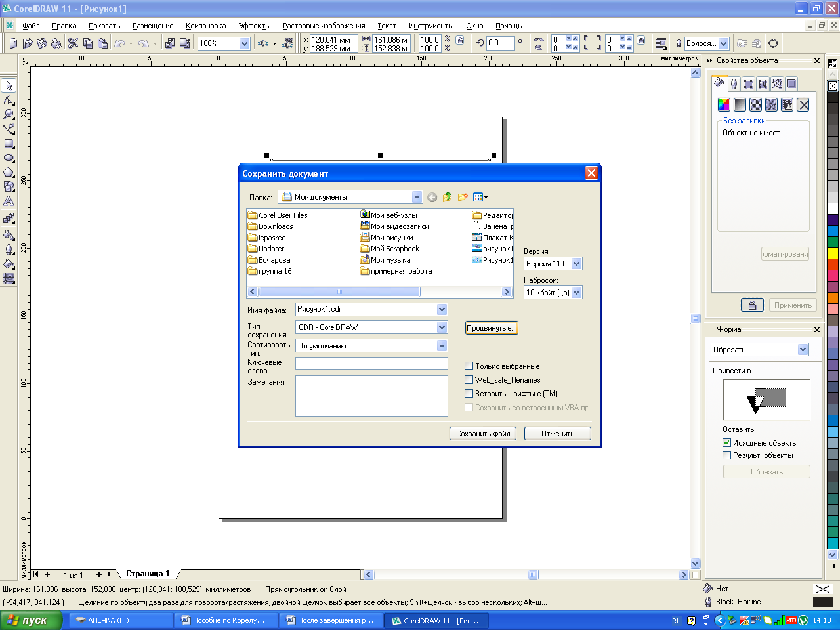Viewport: 840px width, 630px height.
Task: Choose Pattern Fill checkered icon
Action: [755, 104]
